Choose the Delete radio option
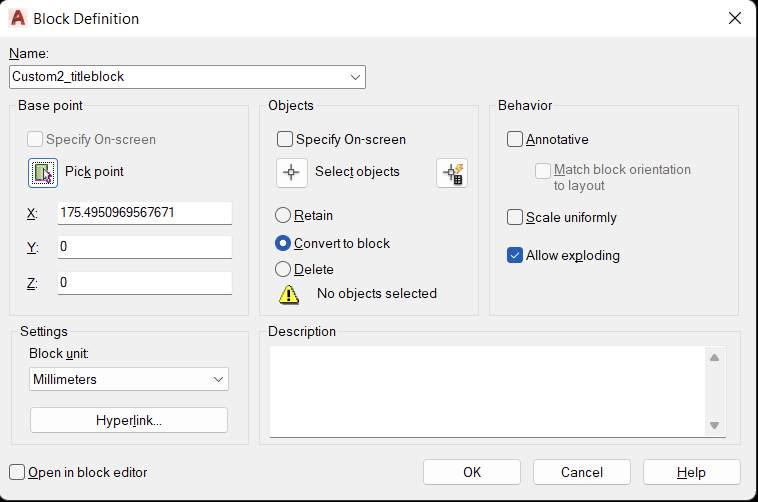Image resolution: width=758 pixels, height=502 pixels. tap(283, 269)
